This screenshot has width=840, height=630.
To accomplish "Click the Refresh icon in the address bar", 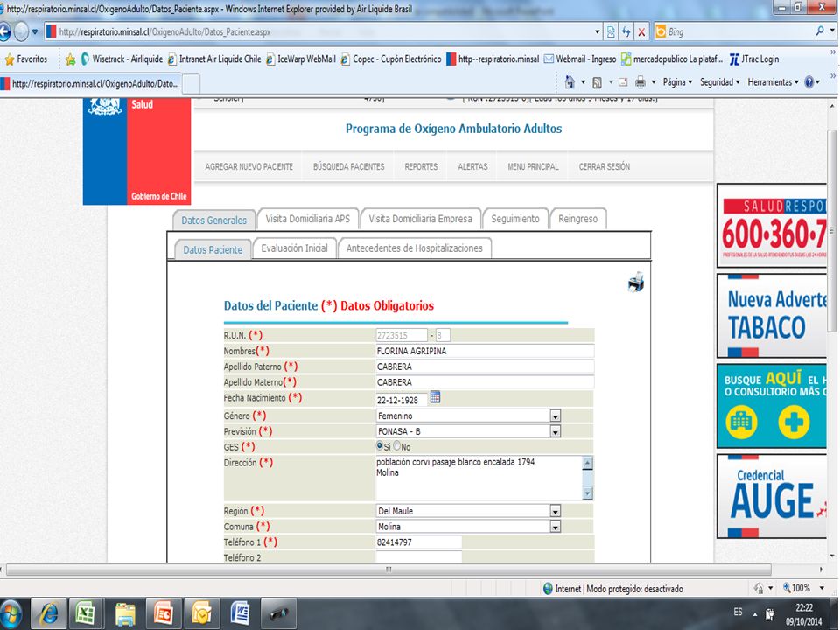I will click(626, 32).
